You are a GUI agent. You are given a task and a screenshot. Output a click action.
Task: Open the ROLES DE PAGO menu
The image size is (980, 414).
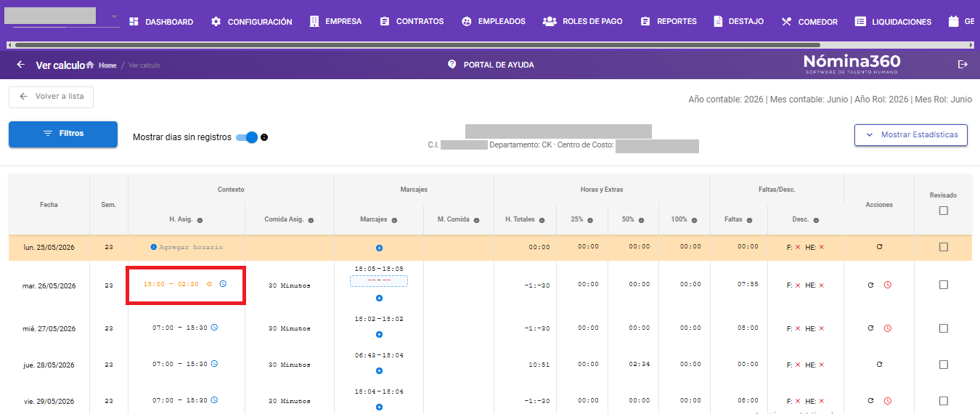pyautogui.click(x=582, y=22)
